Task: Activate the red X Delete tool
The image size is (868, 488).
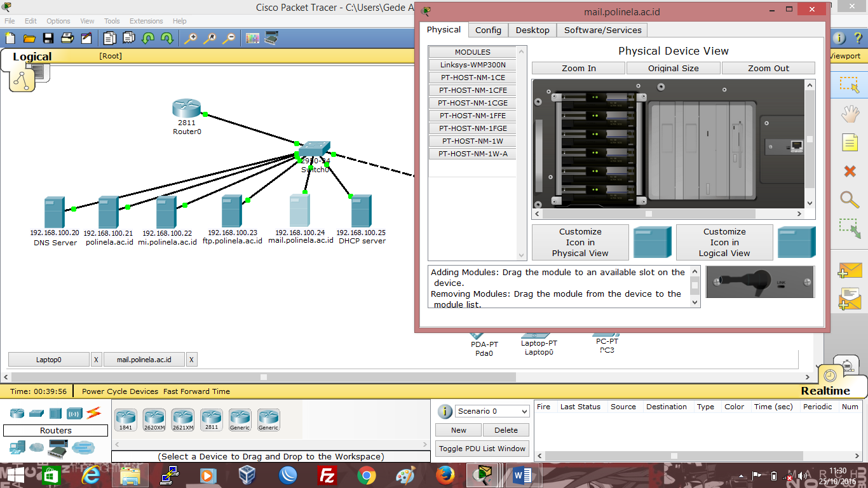Action: point(850,171)
